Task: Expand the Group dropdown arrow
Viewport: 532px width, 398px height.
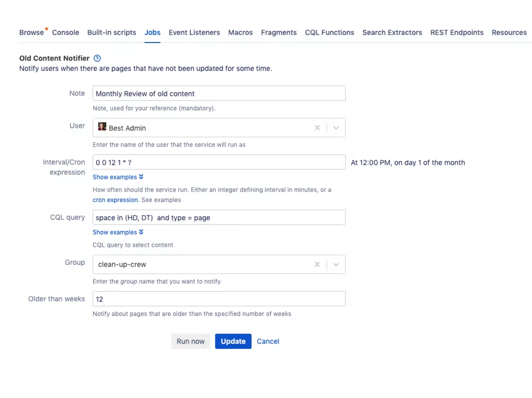Action: (336, 264)
